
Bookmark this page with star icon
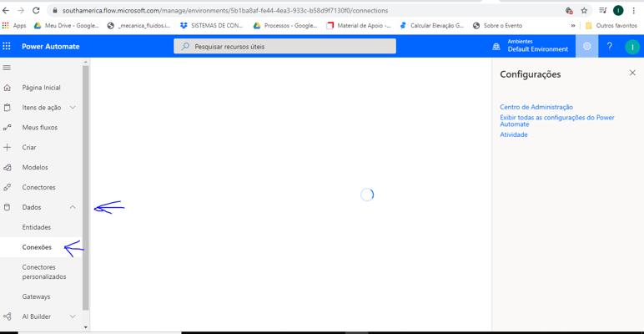coord(584,11)
